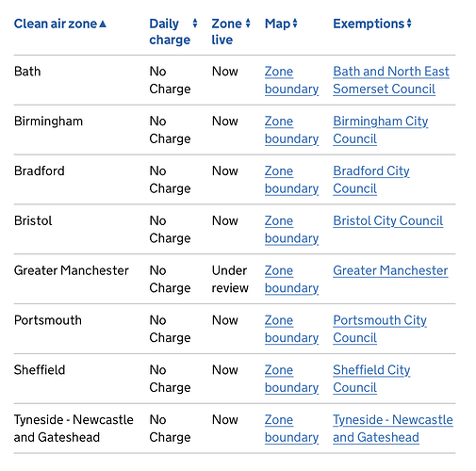This screenshot has height=471, width=476.
Task: View Bristol zone boundary map
Action: 291,230
